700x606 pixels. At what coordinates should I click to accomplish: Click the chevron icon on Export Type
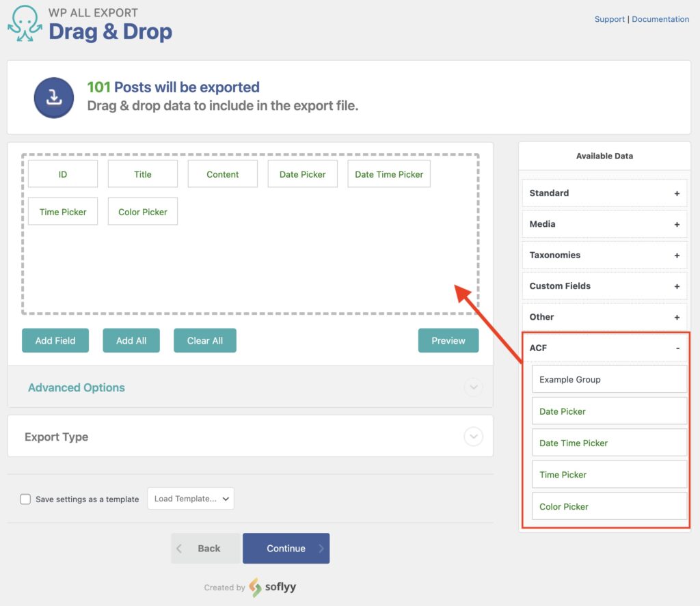click(x=473, y=436)
